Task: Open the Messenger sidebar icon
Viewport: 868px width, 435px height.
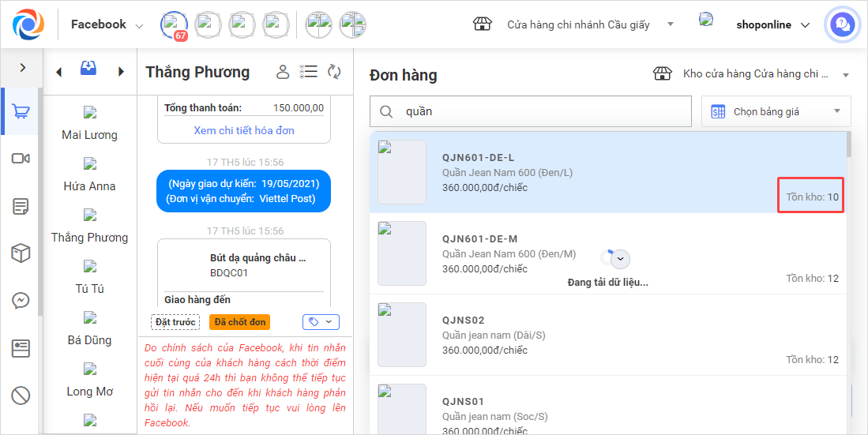Action: click(x=21, y=301)
